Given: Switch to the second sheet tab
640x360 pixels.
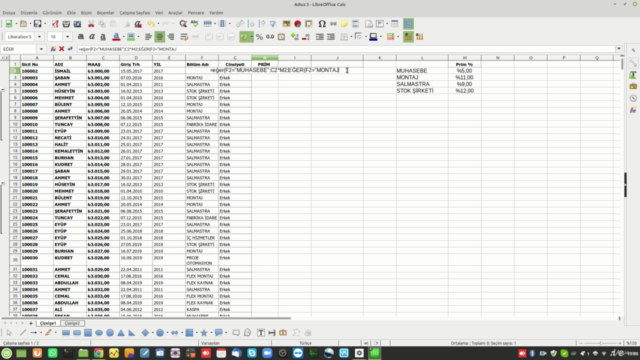Looking at the screenshot, I should pos(72,323).
